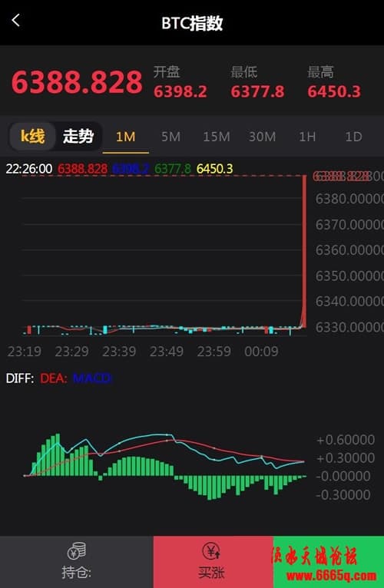The image size is (384, 588).
Task: Click the 23:39 time axis label
Action: (119, 352)
